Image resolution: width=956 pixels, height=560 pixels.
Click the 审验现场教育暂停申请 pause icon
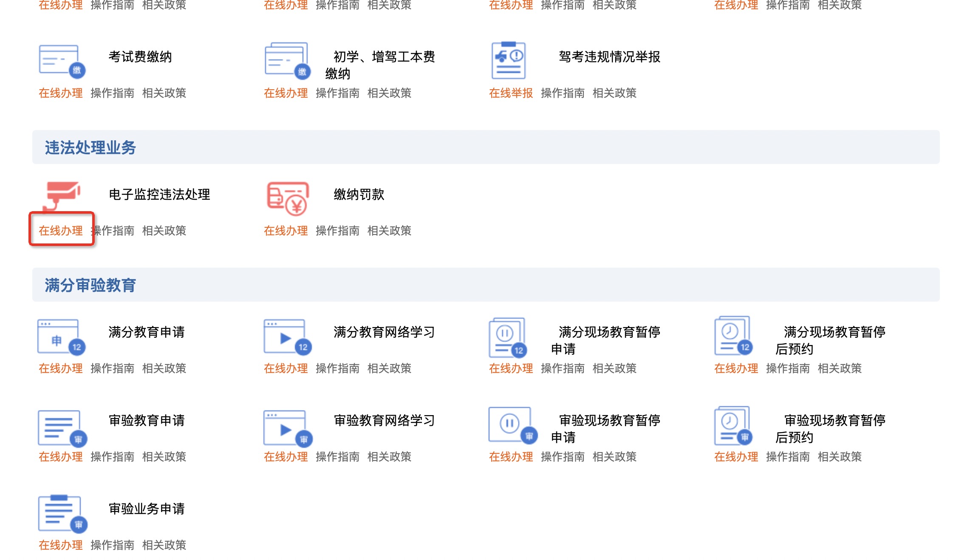click(513, 425)
